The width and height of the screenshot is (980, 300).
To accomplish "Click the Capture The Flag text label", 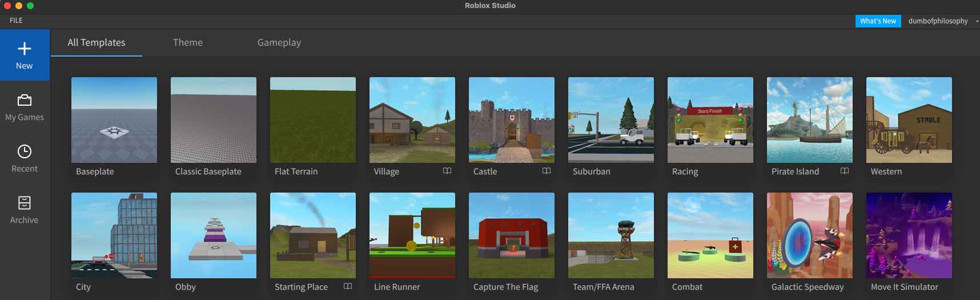I will point(506,287).
